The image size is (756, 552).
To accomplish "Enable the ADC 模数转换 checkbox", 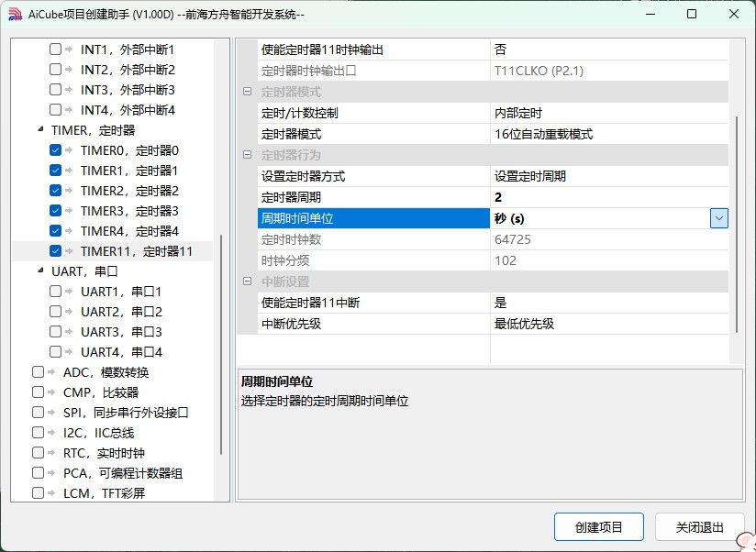I will [x=39, y=372].
